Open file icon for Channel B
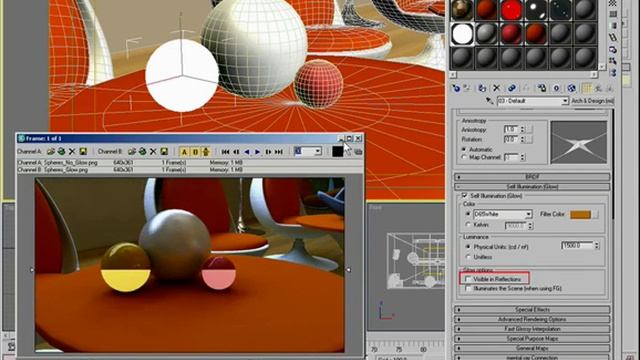The width and height of the screenshot is (640, 360). (131, 151)
